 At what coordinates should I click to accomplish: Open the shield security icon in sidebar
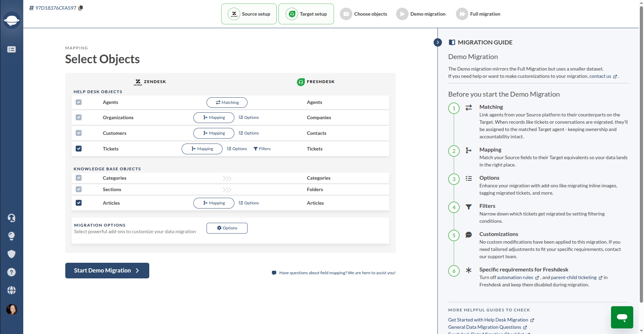coord(11,254)
